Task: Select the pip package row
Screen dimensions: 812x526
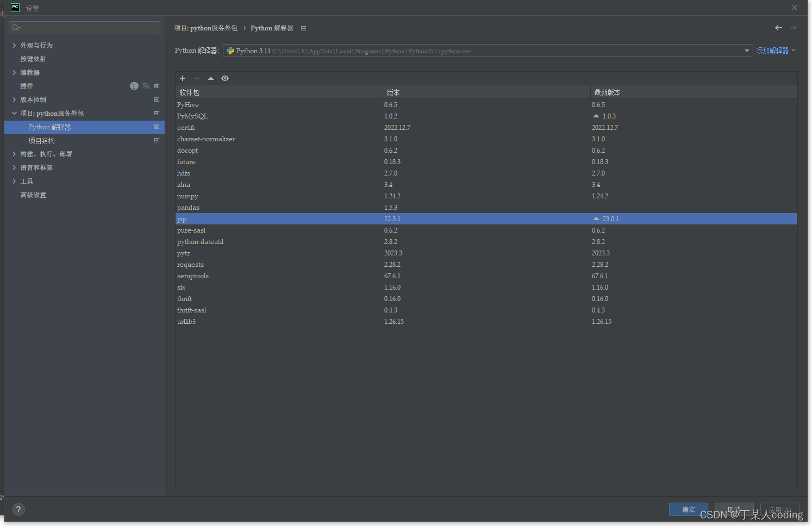Action: tap(486, 218)
